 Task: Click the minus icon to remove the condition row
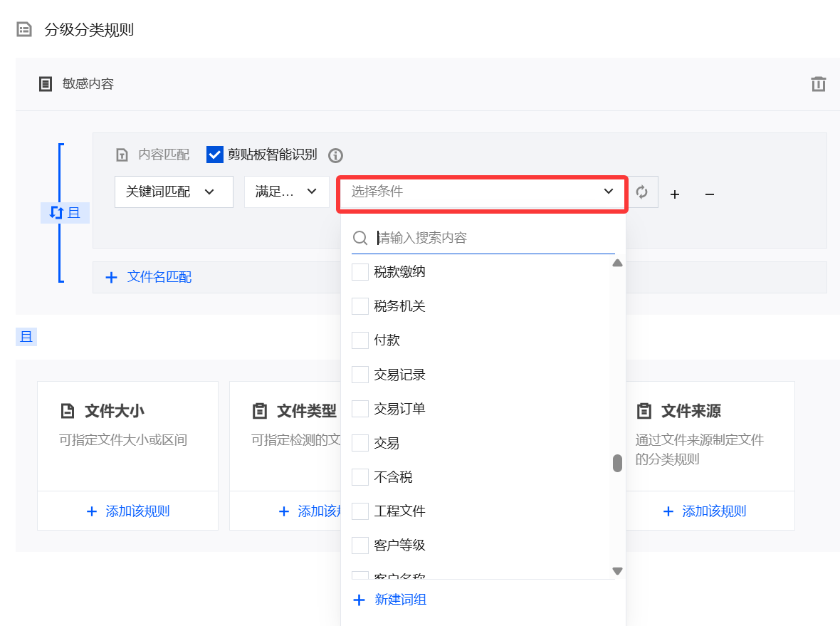coord(709,194)
